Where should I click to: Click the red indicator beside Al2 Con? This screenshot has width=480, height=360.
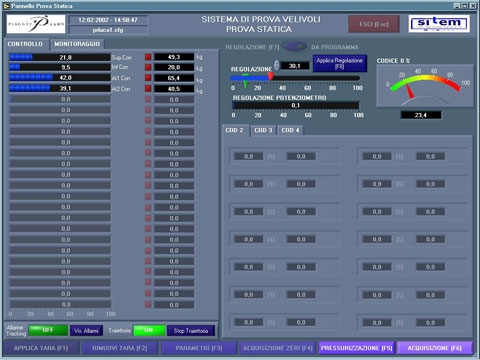(x=148, y=89)
